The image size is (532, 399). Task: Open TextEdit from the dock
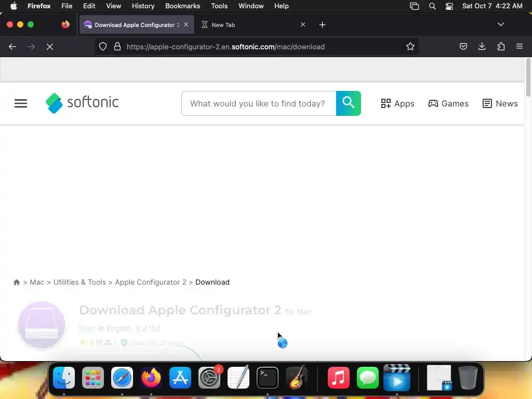pyautogui.click(x=238, y=378)
